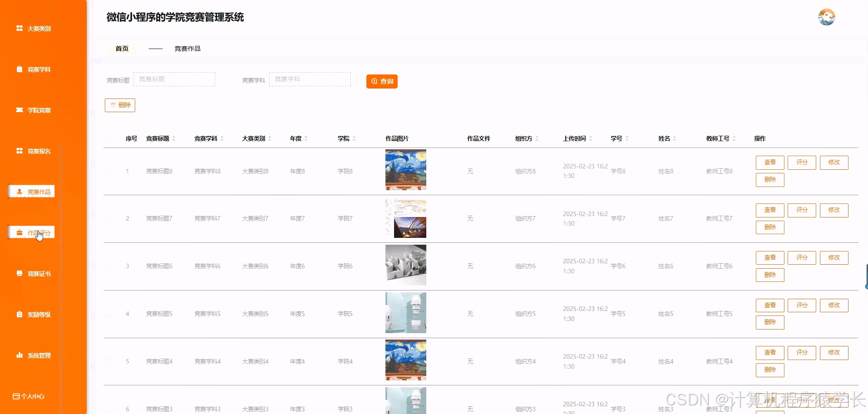Click the 组织方8 cell
Image resolution: width=868 pixels, height=414 pixels.
pos(525,171)
